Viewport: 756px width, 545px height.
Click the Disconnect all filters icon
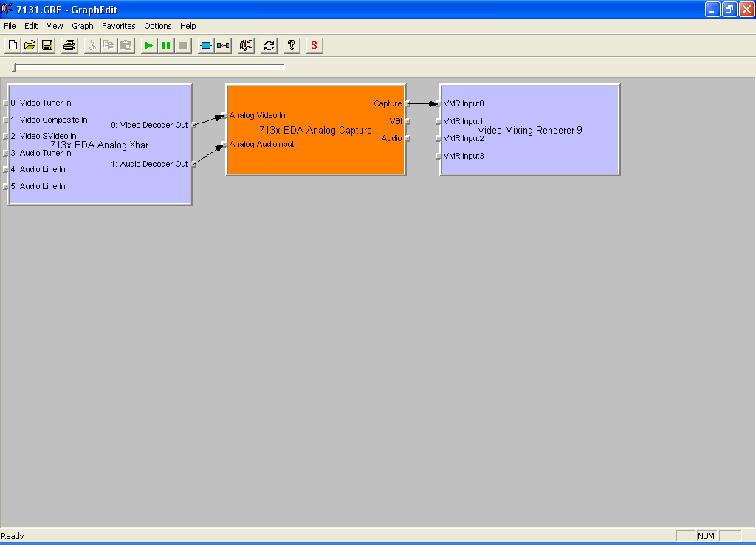[x=223, y=45]
